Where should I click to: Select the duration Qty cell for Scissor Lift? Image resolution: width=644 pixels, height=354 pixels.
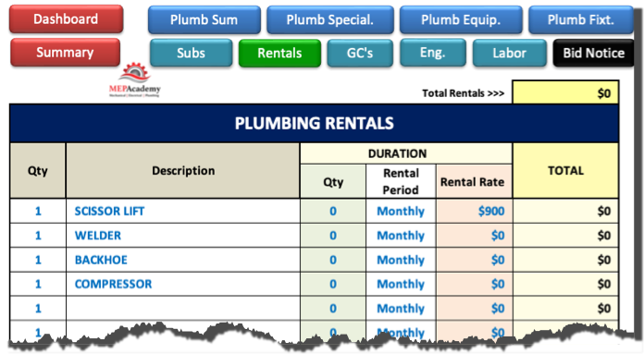tap(333, 212)
